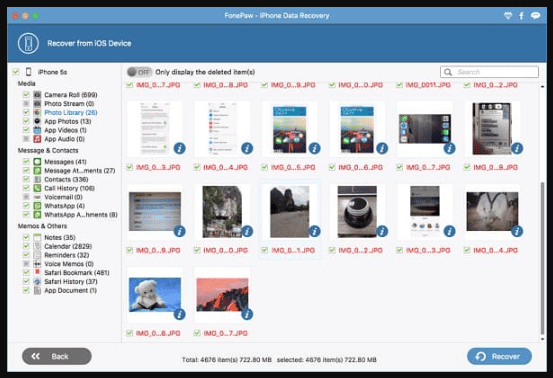
Task: Click the Voice Memos icon
Action: 37,264
